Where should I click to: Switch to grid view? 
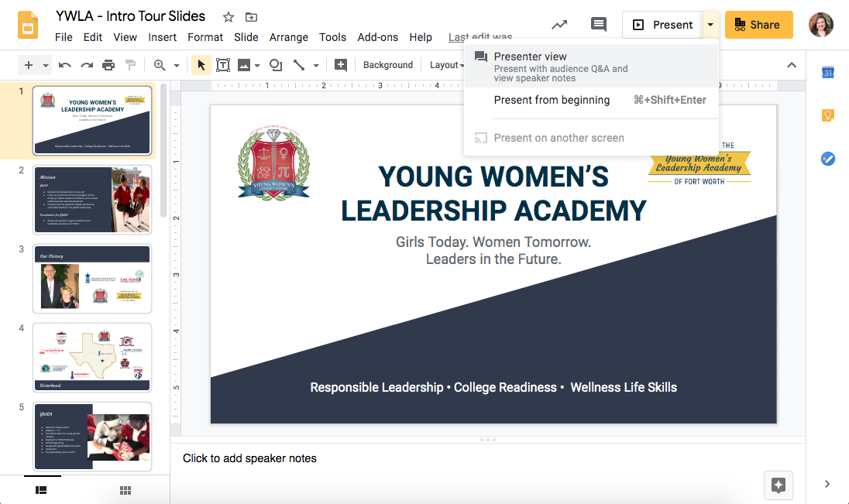(x=125, y=490)
